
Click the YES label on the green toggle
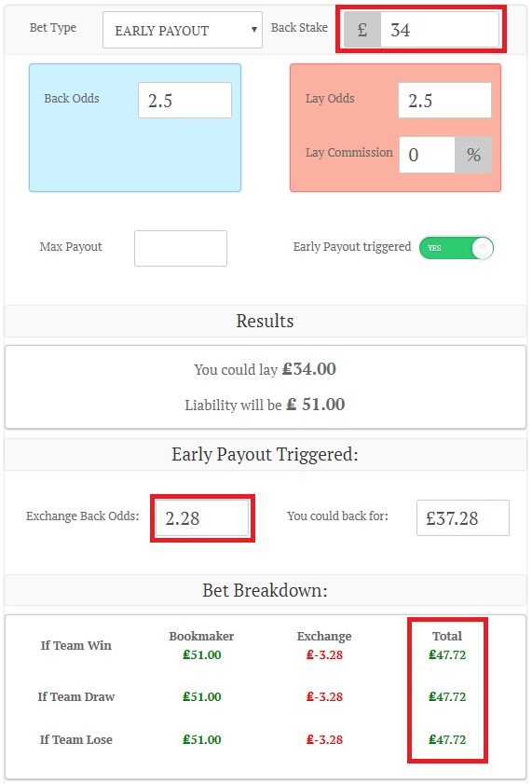(x=434, y=248)
